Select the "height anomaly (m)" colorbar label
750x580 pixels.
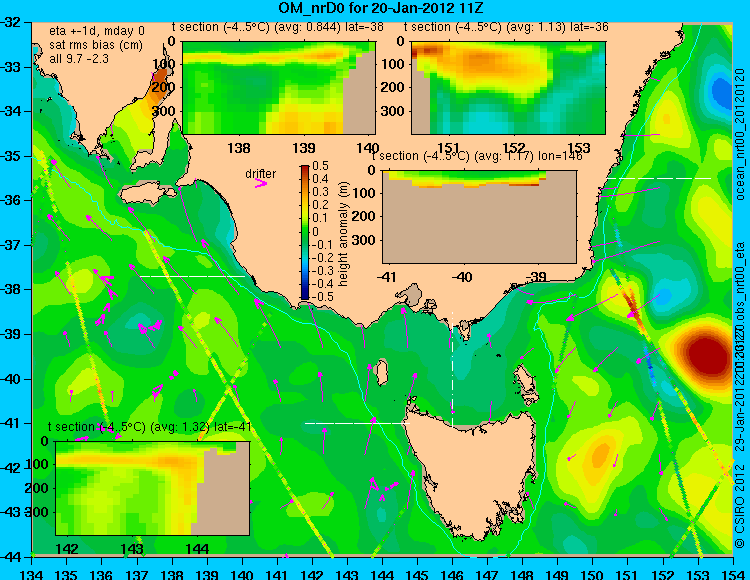click(343, 233)
